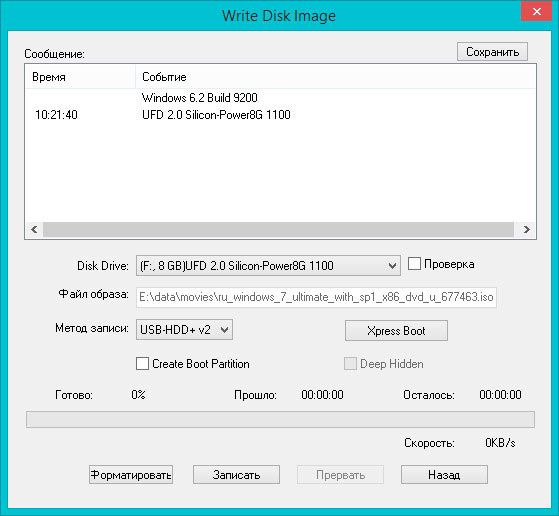Click the Прервать button
Viewport: 559px width, 516px height.
click(340, 475)
